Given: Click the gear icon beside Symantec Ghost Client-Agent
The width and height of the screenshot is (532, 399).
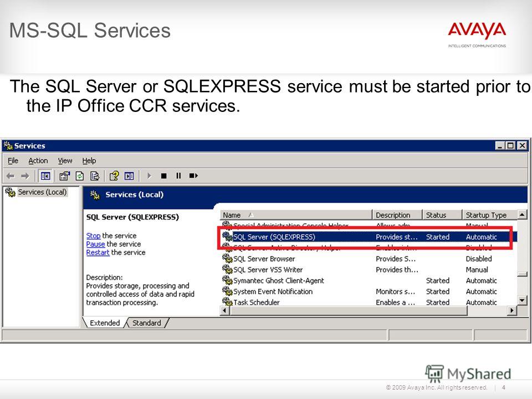Looking at the screenshot, I should pos(227,280).
